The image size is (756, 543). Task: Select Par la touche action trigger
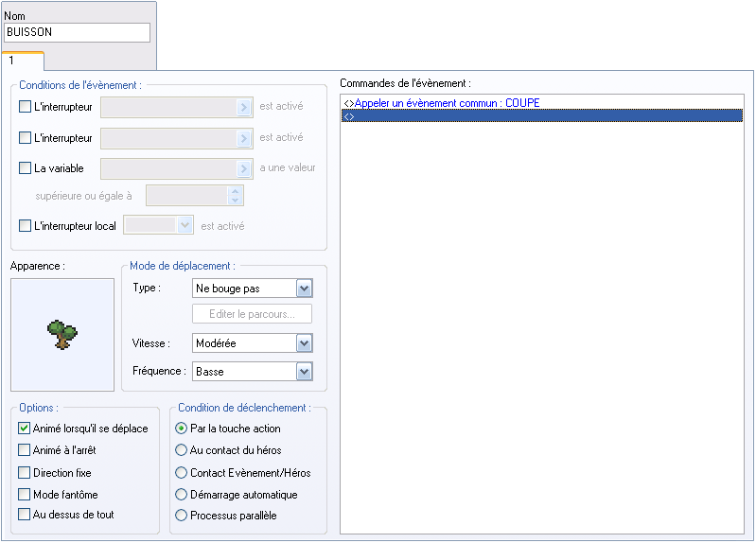click(x=181, y=428)
